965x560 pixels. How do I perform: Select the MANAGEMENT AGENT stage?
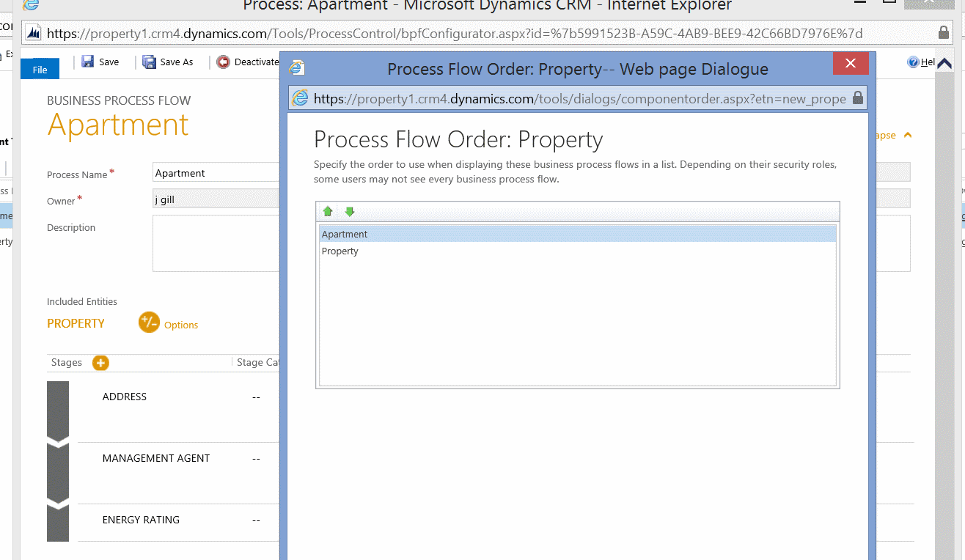[x=156, y=458]
